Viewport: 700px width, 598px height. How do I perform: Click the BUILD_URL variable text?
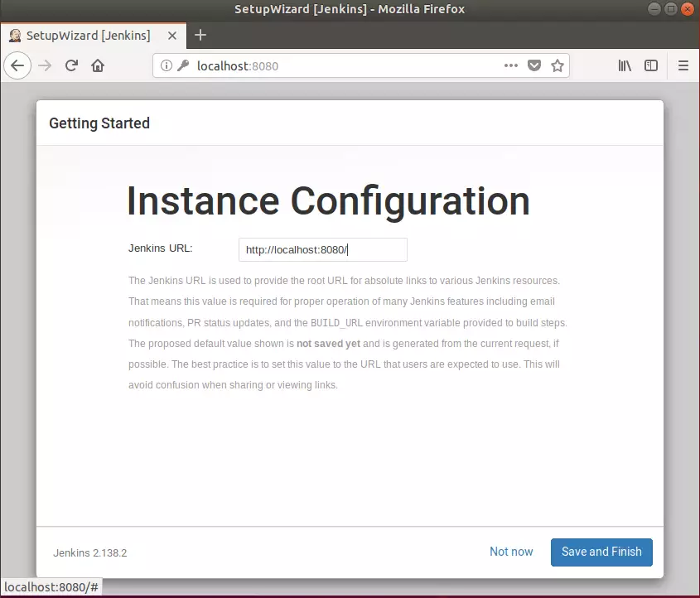(x=336, y=323)
